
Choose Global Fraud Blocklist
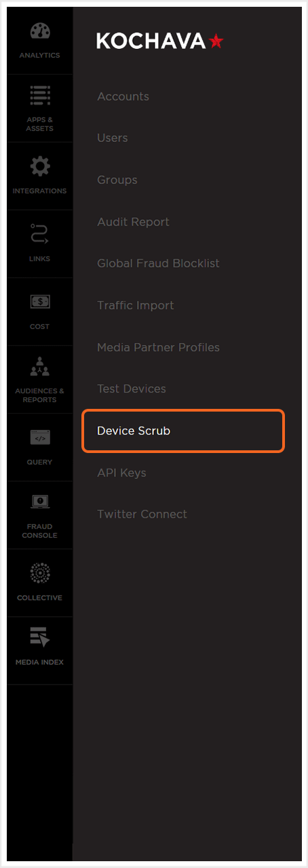[158, 264]
